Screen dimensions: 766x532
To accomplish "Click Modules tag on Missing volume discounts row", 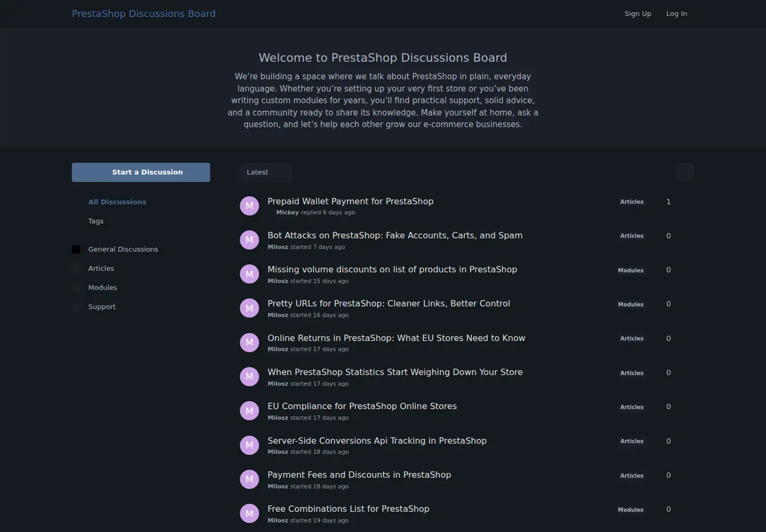I will (x=631, y=271).
